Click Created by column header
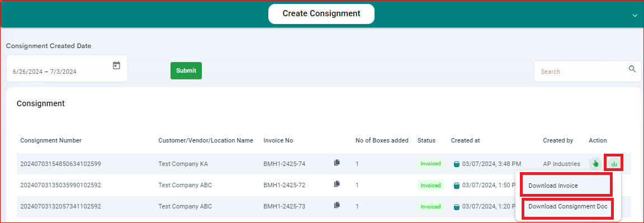644x223 pixels. pyautogui.click(x=558, y=140)
